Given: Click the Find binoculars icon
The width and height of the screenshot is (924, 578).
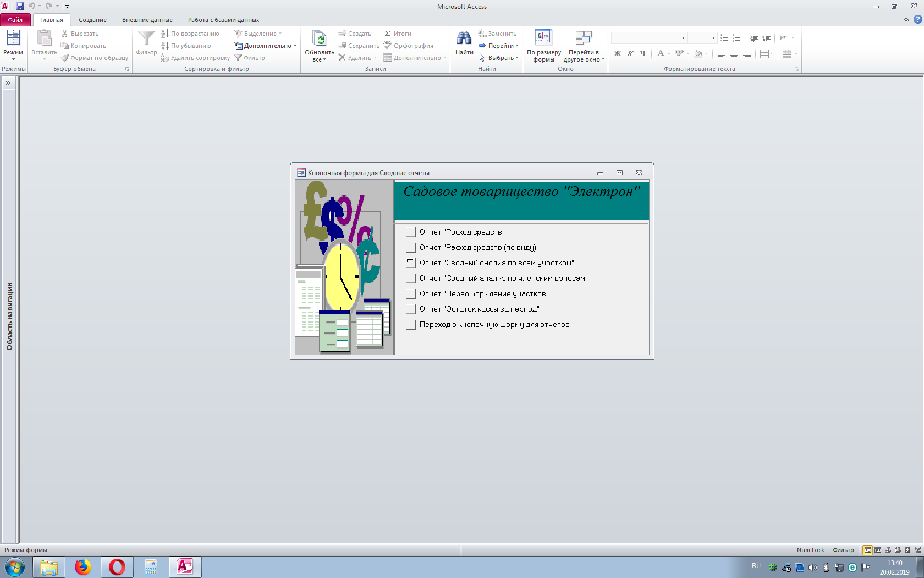Looking at the screenshot, I should point(464,39).
